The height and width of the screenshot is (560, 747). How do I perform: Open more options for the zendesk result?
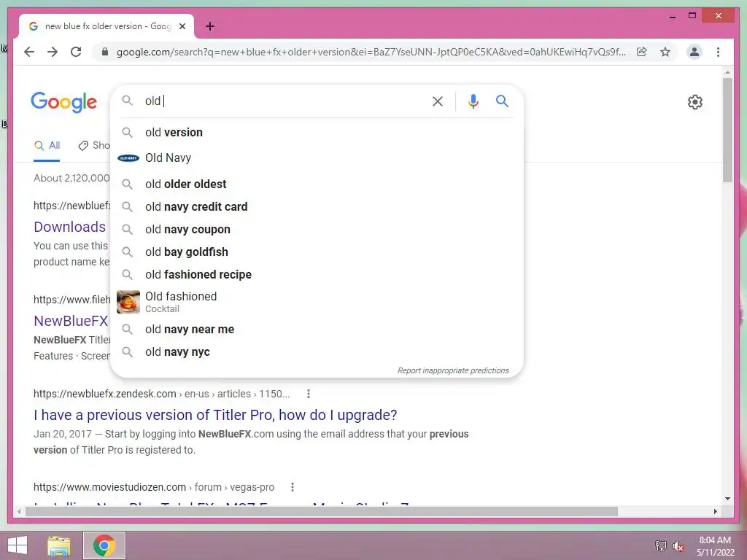(309, 394)
